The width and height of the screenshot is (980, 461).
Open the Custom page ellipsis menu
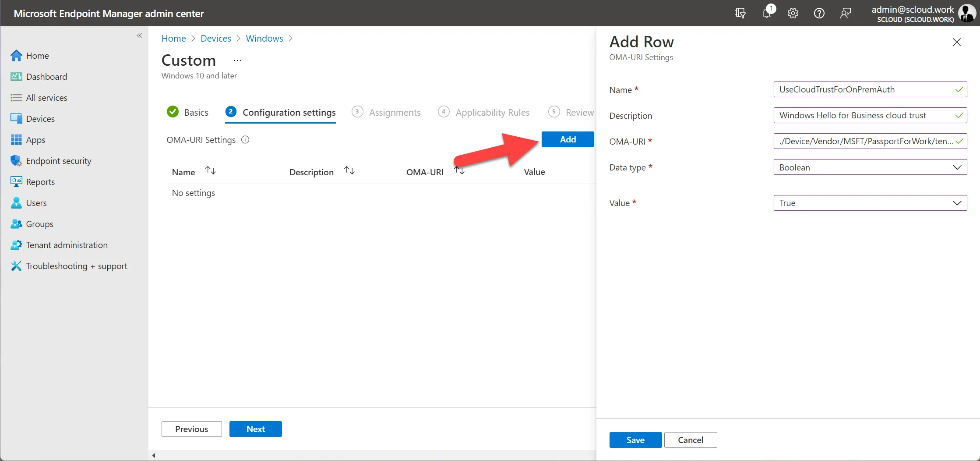click(237, 60)
